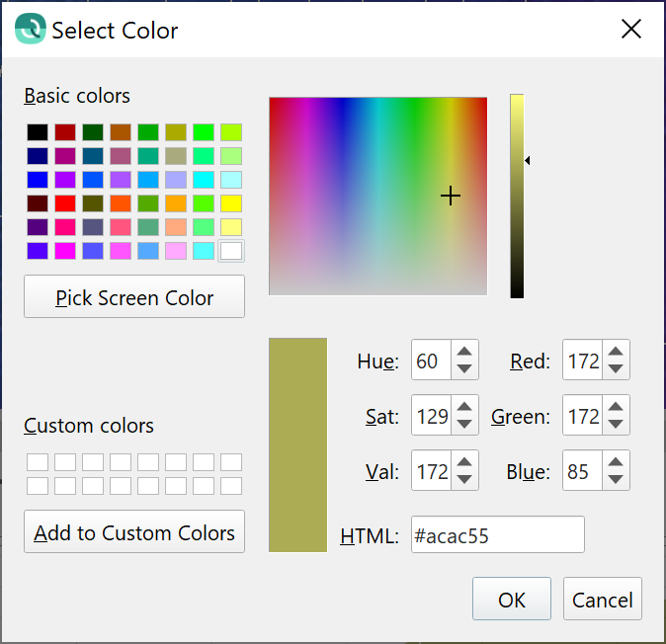Click Add to Custom Colors button

click(x=134, y=532)
